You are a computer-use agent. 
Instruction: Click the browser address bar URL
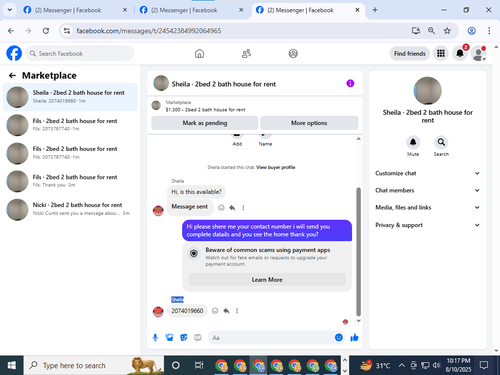[x=149, y=31]
